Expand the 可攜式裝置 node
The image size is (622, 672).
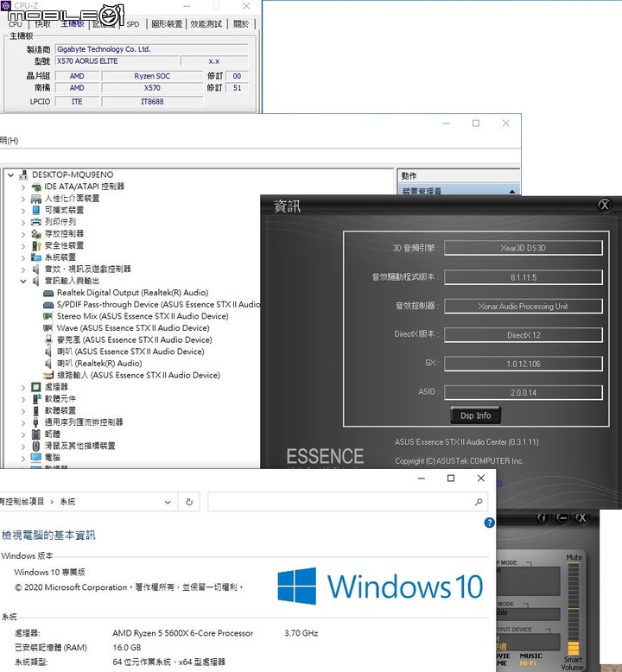tap(23, 211)
